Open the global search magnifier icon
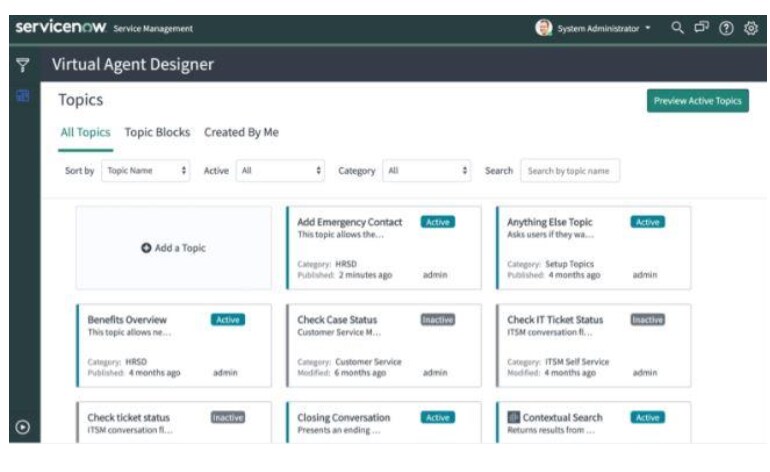Viewport: 770px width, 472px height. point(677,28)
